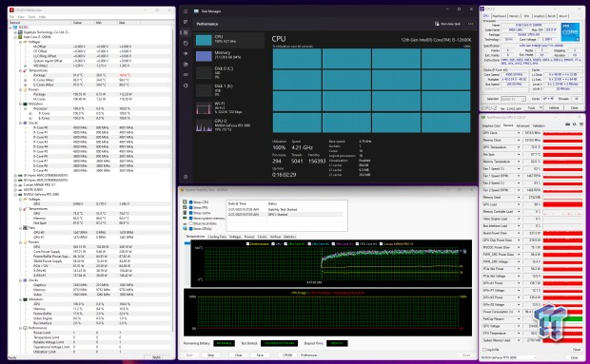Open Socket selection dropdown in CPU-Z

pos(513,99)
